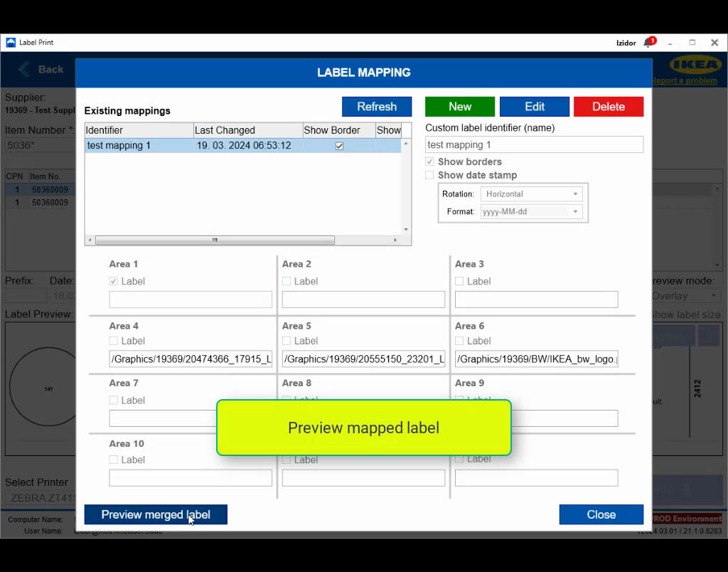The height and width of the screenshot is (572, 728).
Task: Click the mappings list scroll-right arrow
Action: pos(395,240)
